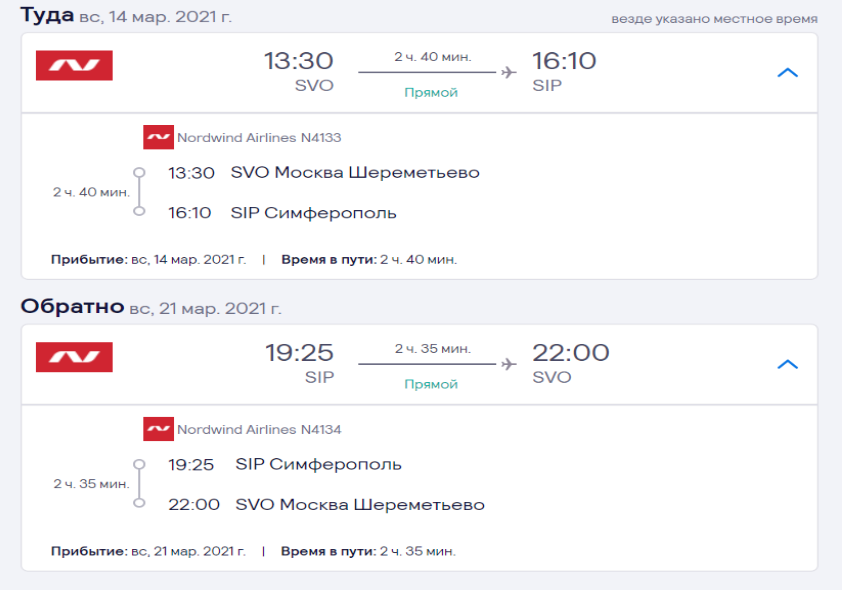
Task: Click the 13:30 departure time in outbound header
Action: (298, 61)
